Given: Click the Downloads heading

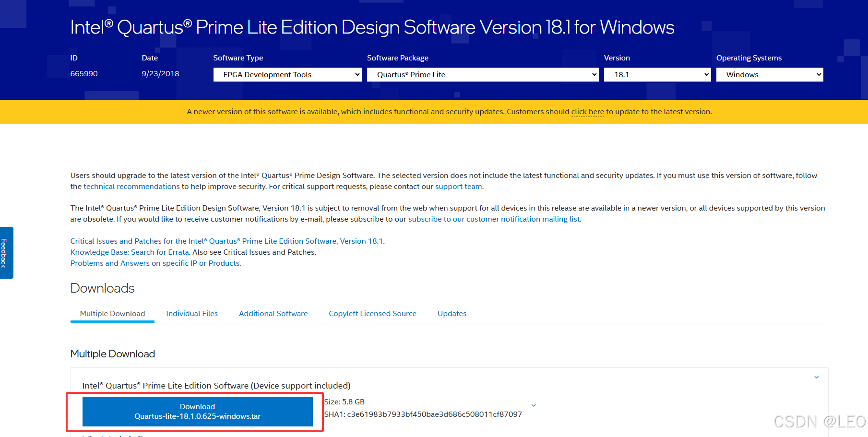Looking at the screenshot, I should [102, 288].
